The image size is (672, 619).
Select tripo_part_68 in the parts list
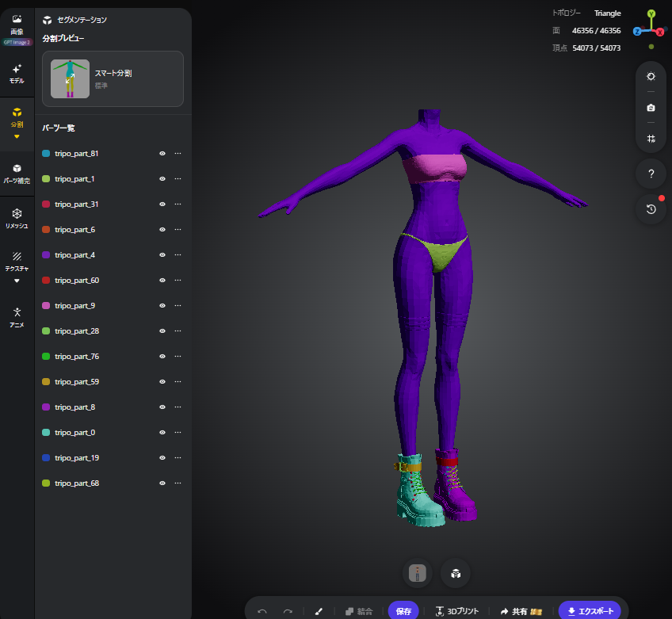click(113, 483)
